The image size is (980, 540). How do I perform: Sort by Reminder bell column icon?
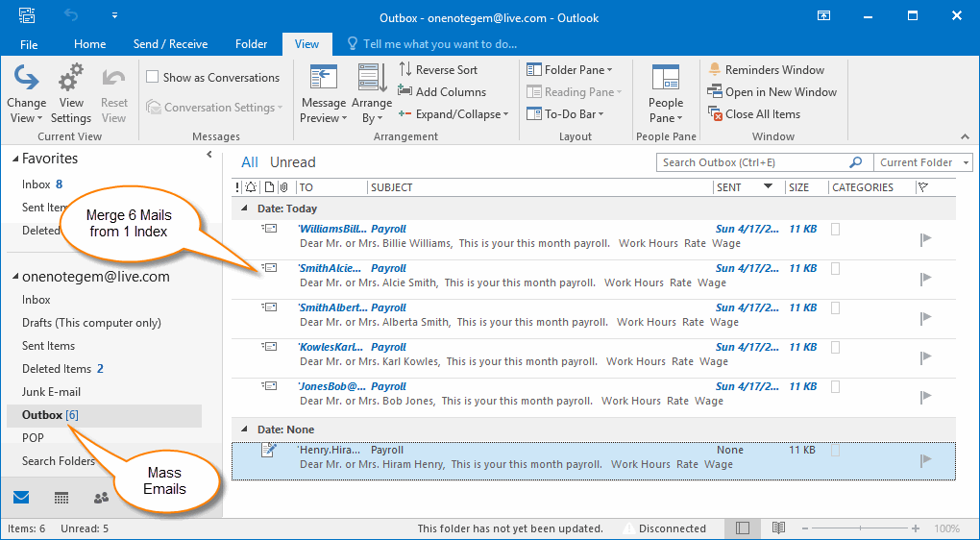pos(251,187)
